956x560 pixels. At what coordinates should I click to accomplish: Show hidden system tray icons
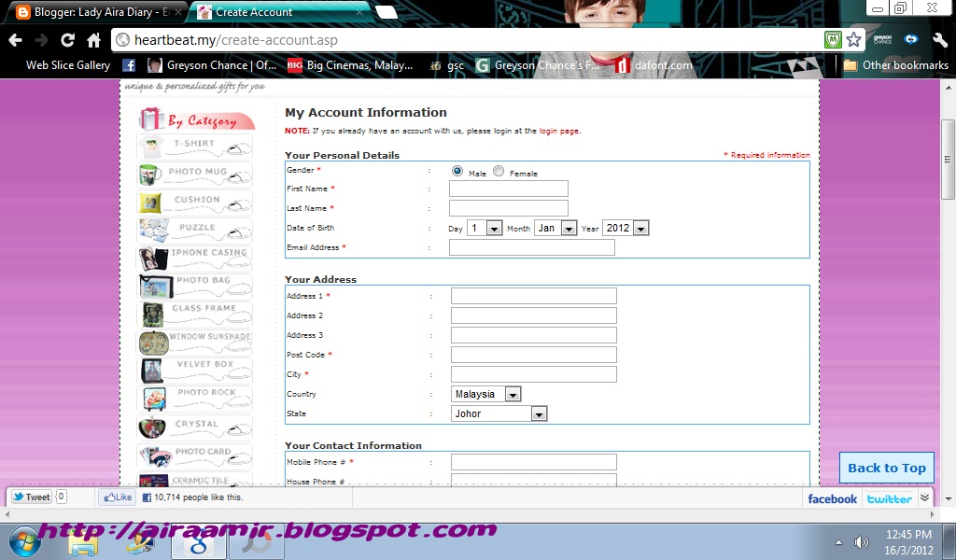click(x=838, y=542)
